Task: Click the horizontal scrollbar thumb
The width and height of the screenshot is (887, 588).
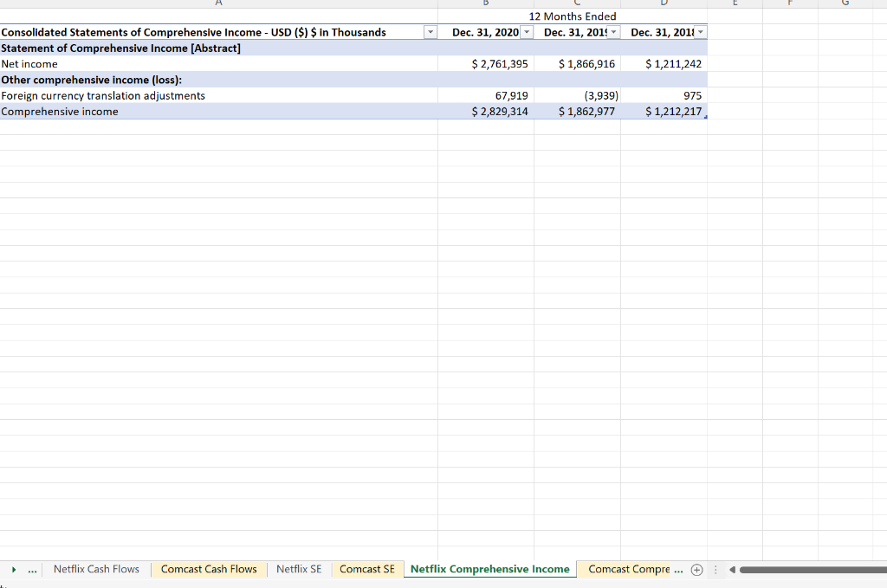Action: pyautogui.click(x=813, y=570)
